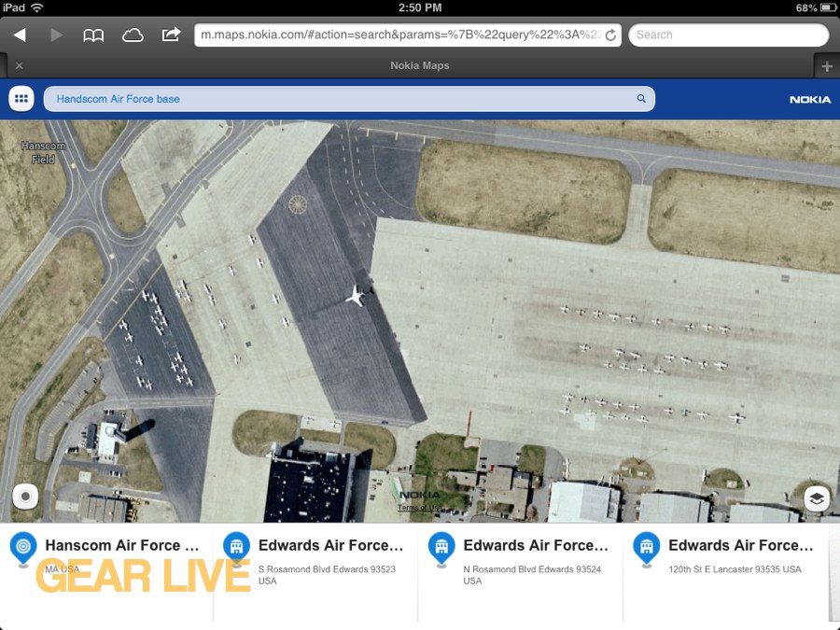Viewport: 840px width, 630px height.
Task: Run search with the magnifier icon
Action: (640, 99)
